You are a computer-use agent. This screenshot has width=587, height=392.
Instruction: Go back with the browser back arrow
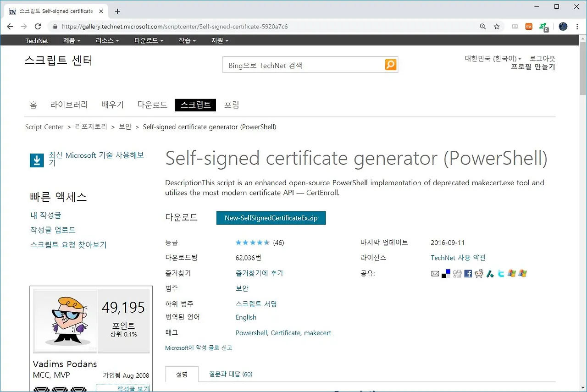pyautogui.click(x=10, y=27)
